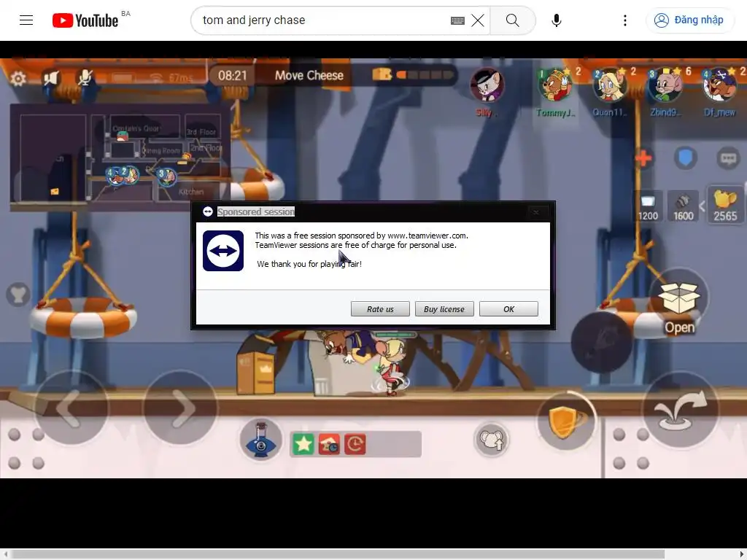This screenshot has width=747, height=560.
Task: Close the Sponsored session dialog
Action: 536,212
